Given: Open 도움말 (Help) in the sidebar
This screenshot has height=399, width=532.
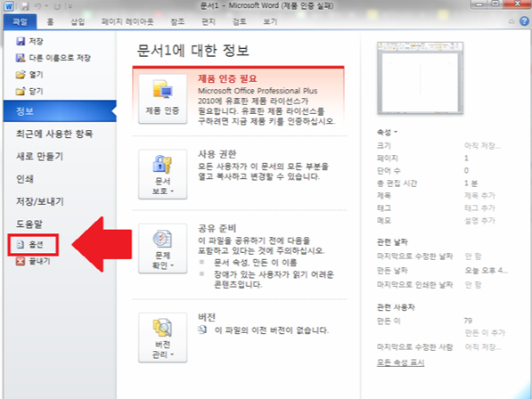Looking at the screenshot, I should point(29,224).
